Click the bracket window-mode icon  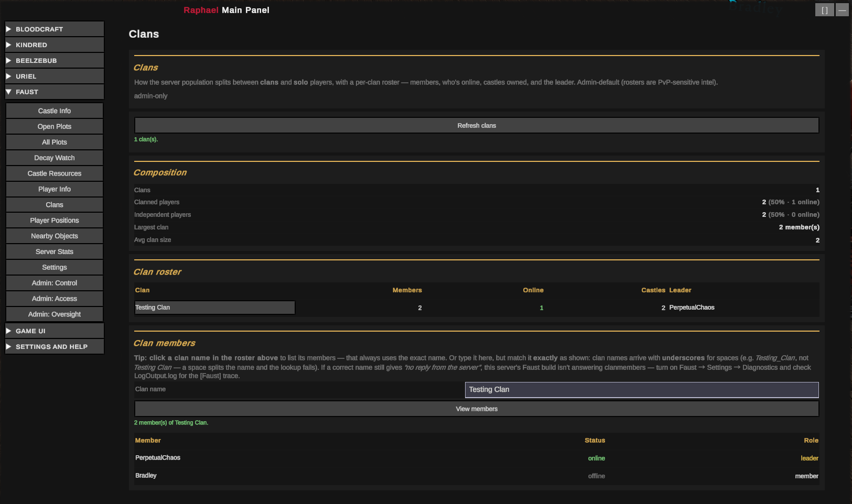824,10
